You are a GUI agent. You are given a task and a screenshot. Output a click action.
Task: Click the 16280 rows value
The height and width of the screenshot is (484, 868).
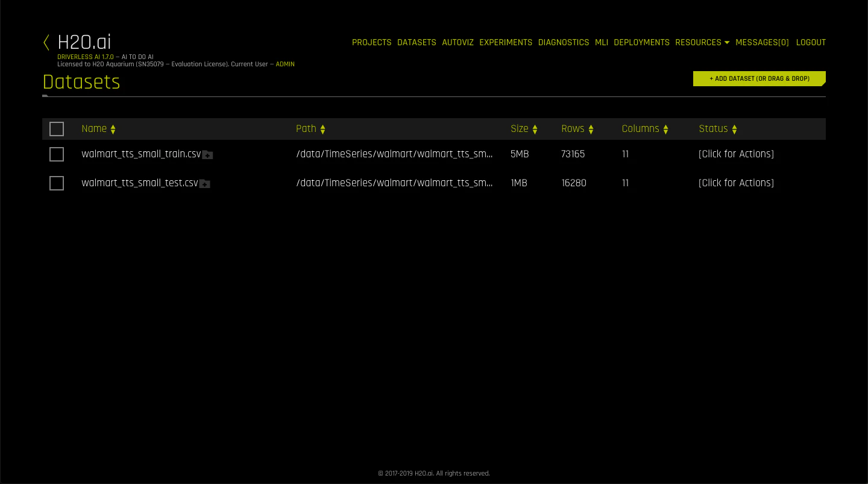[573, 183]
